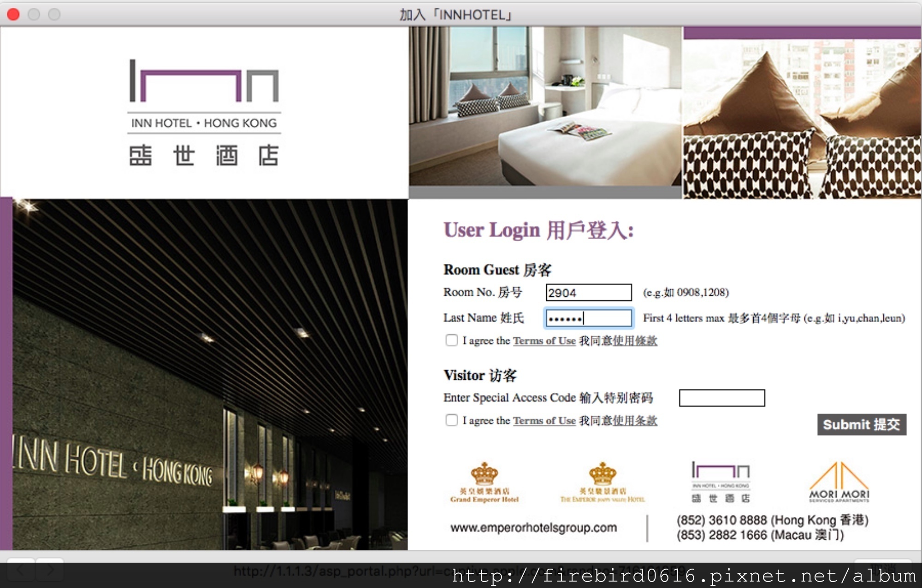
Task: Open the Room Guest English 'Terms of Use' link
Action: 544,341
